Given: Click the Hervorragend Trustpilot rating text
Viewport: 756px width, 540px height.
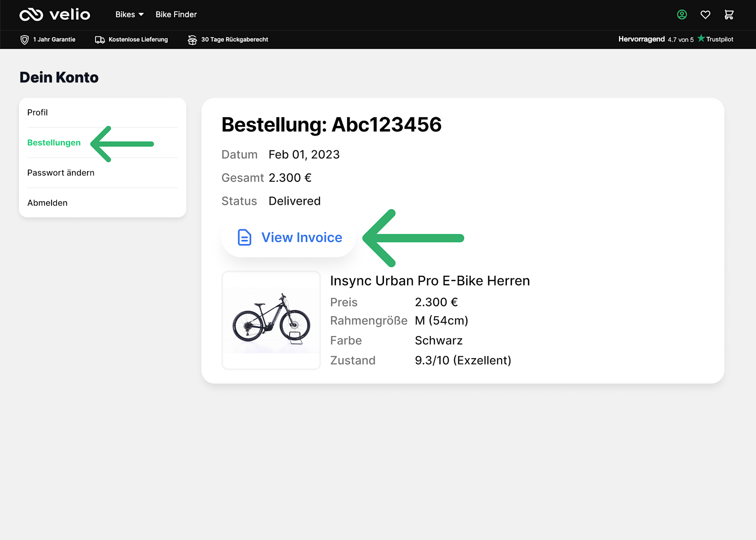Looking at the screenshot, I should 641,39.
